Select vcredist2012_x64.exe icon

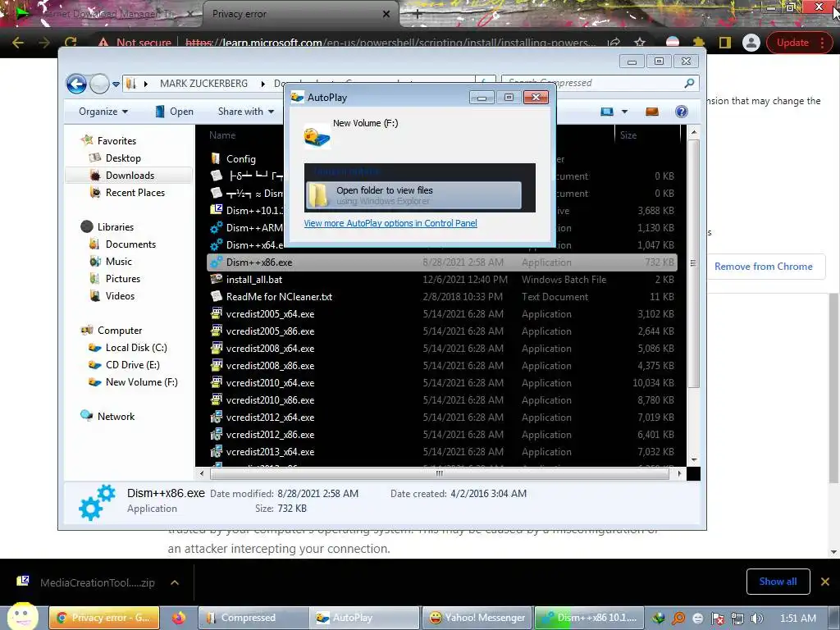(x=216, y=417)
